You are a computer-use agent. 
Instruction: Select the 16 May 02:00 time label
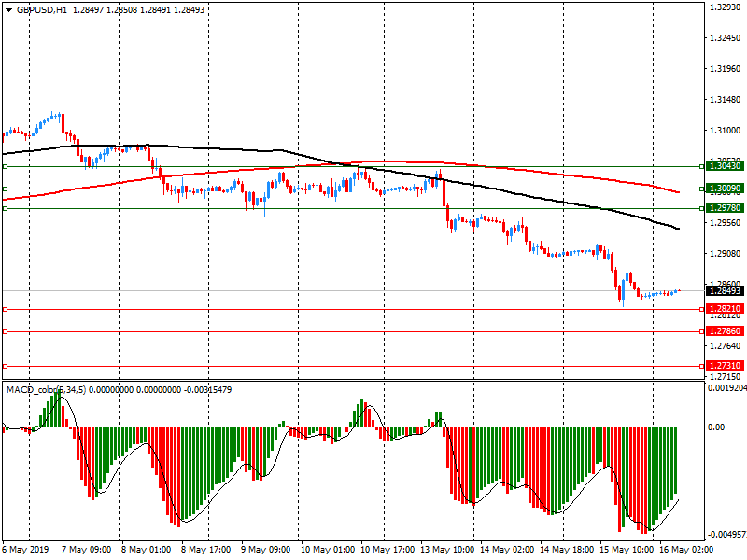pos(683,550)
